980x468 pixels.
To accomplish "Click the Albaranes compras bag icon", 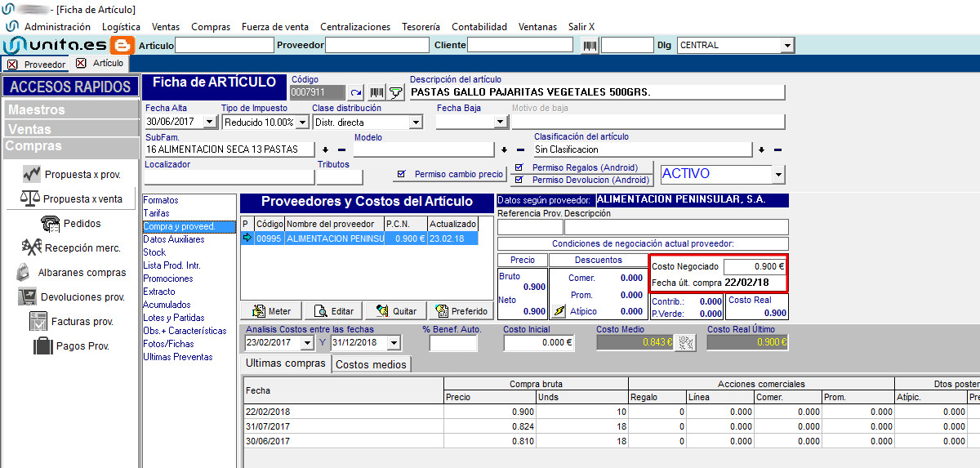I will [x=24, y=272].
